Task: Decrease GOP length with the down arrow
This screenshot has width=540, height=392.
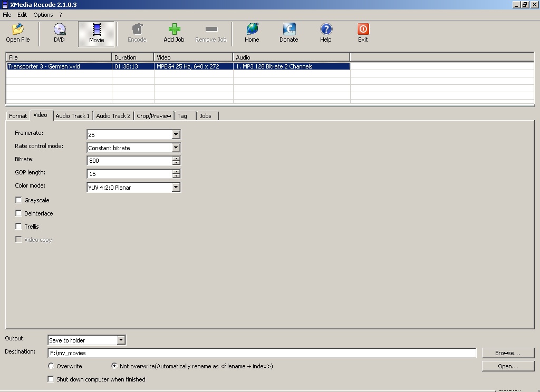Action: tap(176, 175)
